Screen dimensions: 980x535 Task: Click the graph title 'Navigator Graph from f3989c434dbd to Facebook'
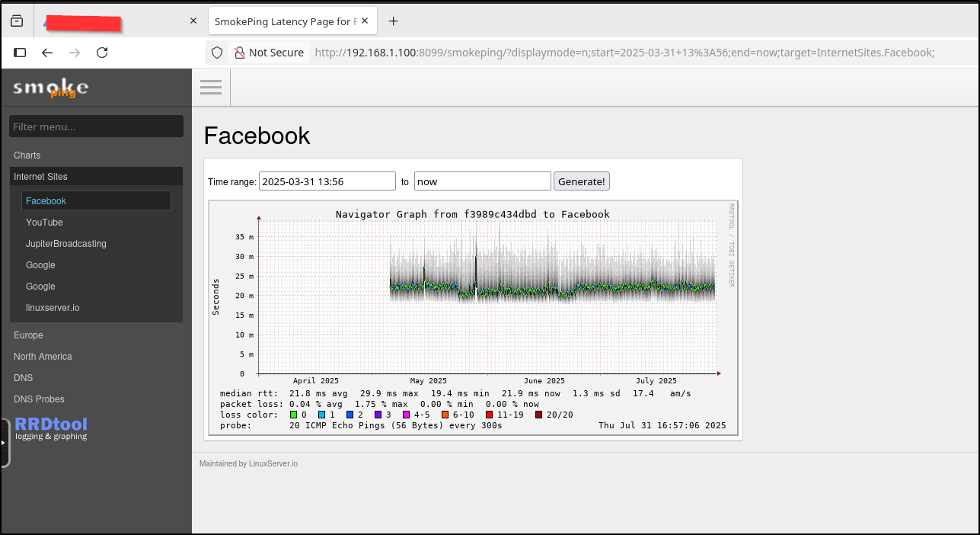pyautogui.click(x=473, y=214)
